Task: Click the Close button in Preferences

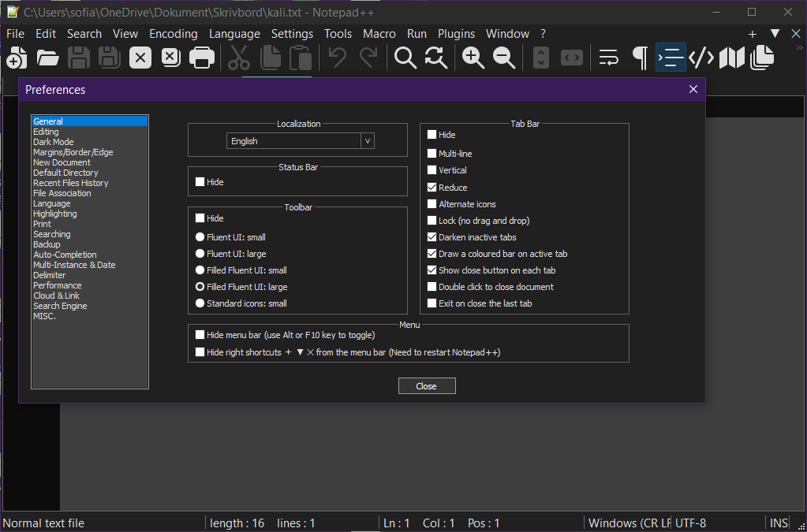Action: pos(427,386)
